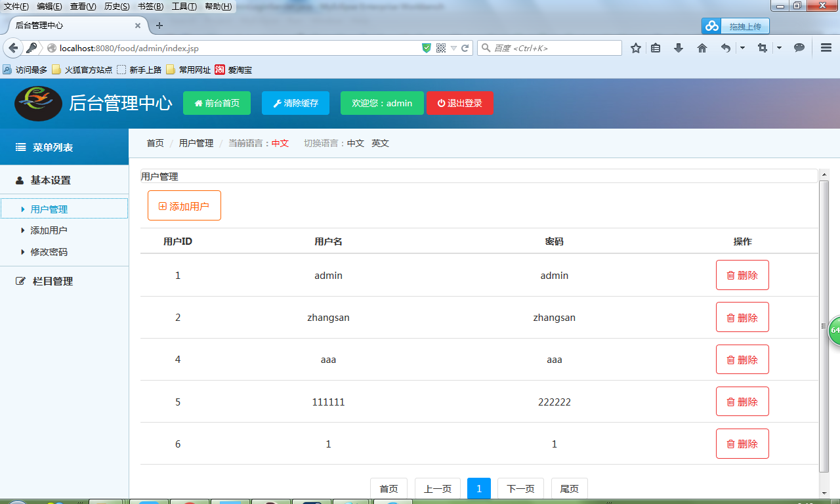The image size is (840, 504).
Task: Click the 上一页 pagination button
Action: tap(438, 488)
